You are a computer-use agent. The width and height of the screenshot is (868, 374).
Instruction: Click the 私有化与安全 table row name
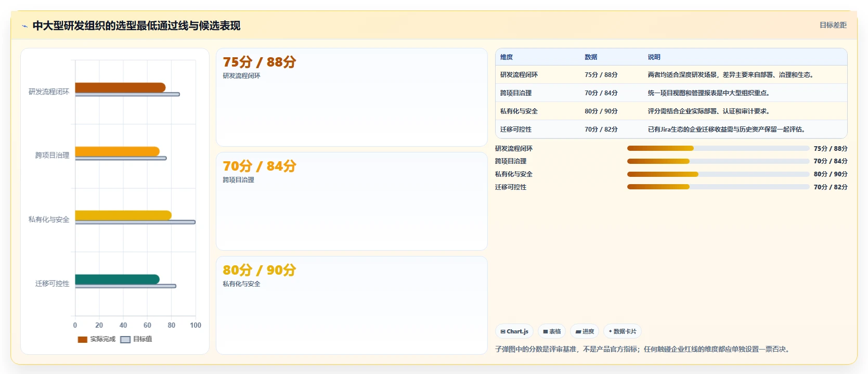519,111
